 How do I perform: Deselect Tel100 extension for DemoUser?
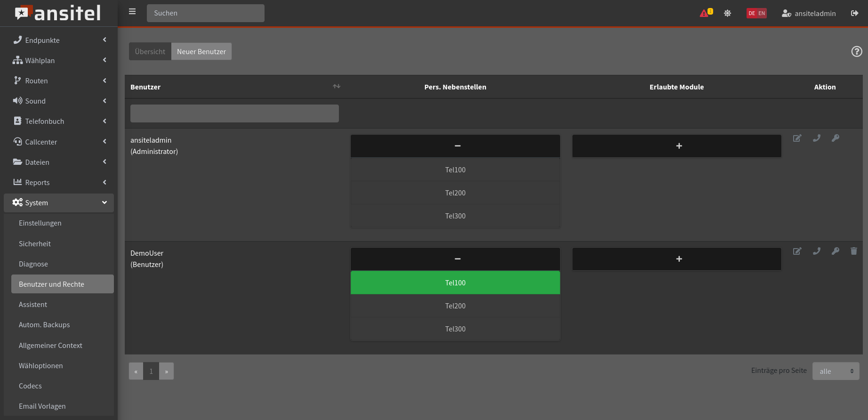[x=455, y=283]
